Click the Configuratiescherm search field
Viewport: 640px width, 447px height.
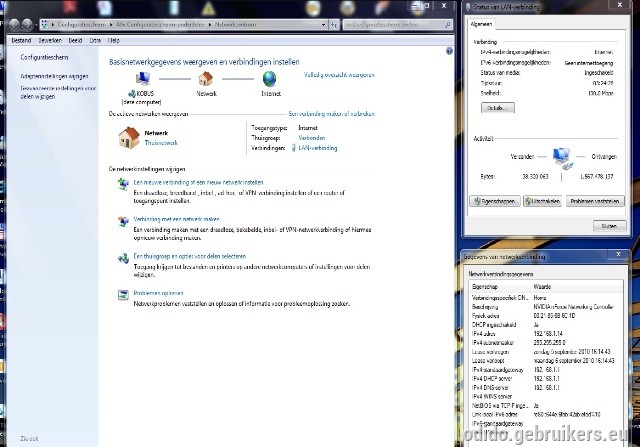(398, 25)
